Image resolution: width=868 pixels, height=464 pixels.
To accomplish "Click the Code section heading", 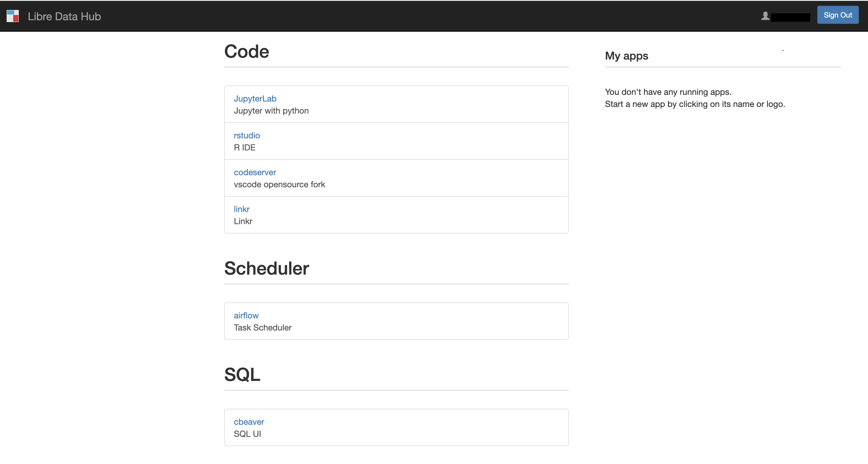I will pos(246,52).
